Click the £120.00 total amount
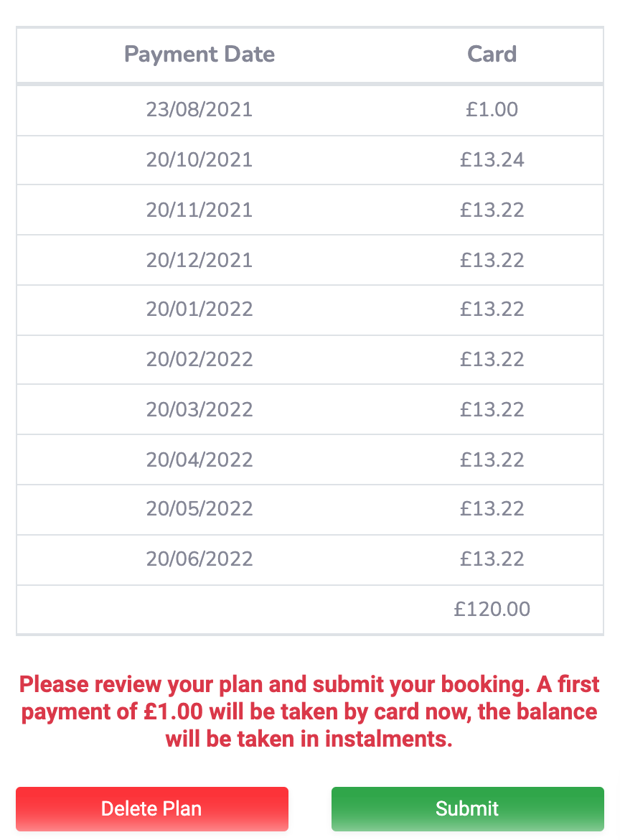The height and width of the screenshot is (840, 620). 492,609
